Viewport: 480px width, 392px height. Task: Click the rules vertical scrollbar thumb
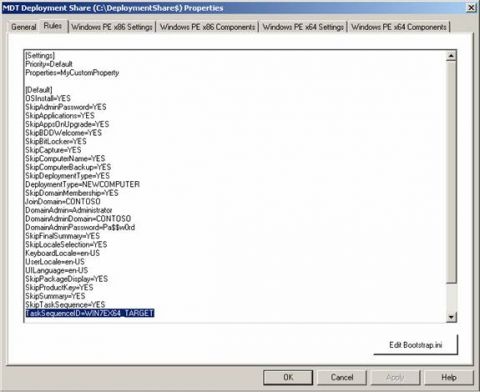pyautogui.click(x=451, y=172)
